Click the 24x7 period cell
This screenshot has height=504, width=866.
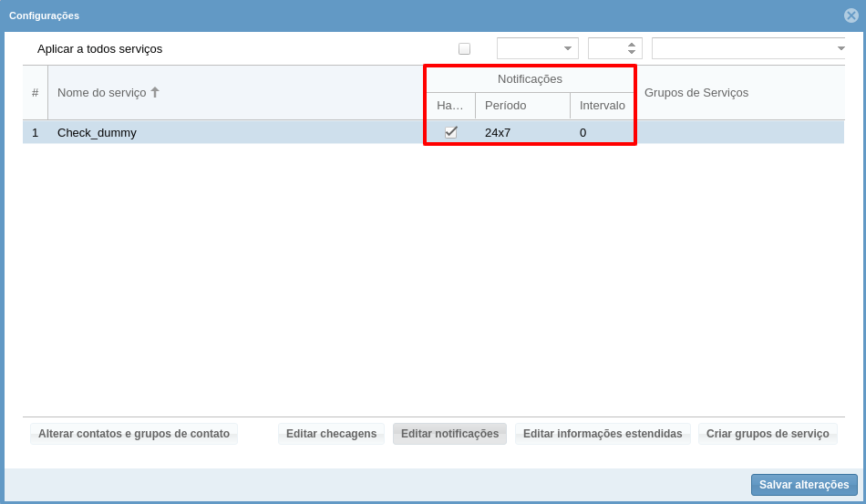click(498, 133)
